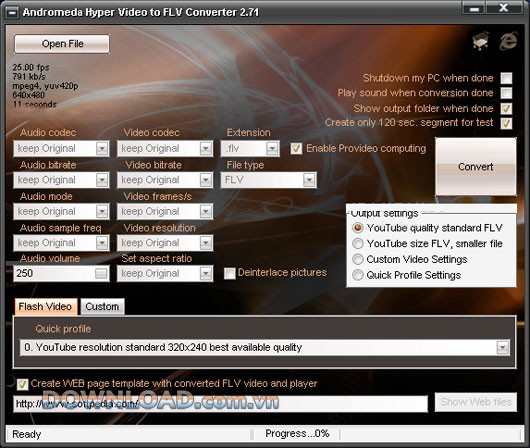Expand the Audio codec dropdown
530x448 pixels.
tap(102, 148)
